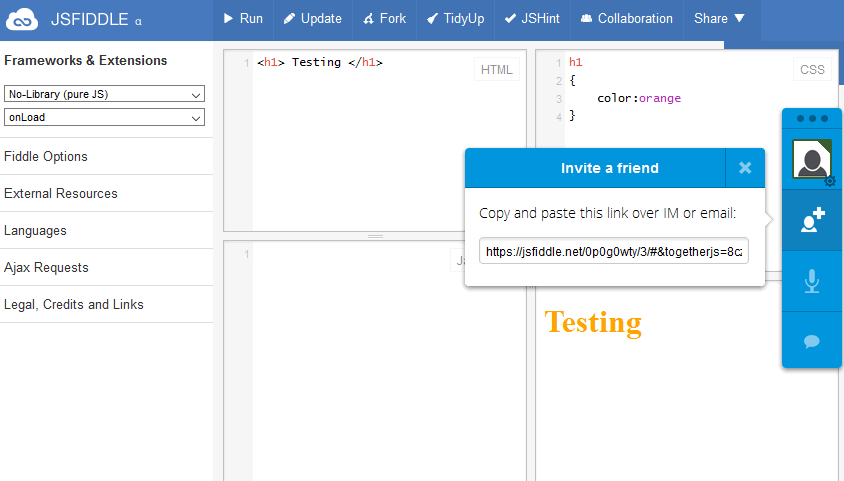
Task: Click the Copy and paste this link text
Action: 607,213
